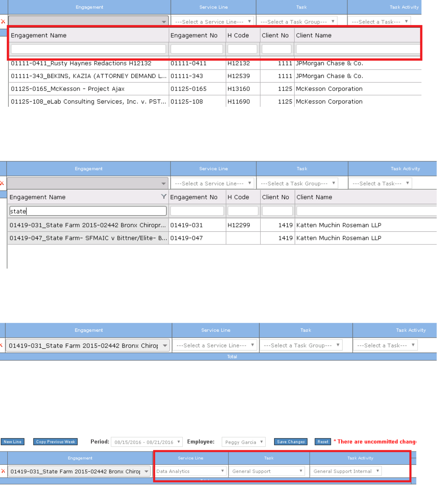Screen dimensions: 437x504
Task: Click the engagement number cell 01111-343
Action: pyautogui.click(x=186, y=76)
